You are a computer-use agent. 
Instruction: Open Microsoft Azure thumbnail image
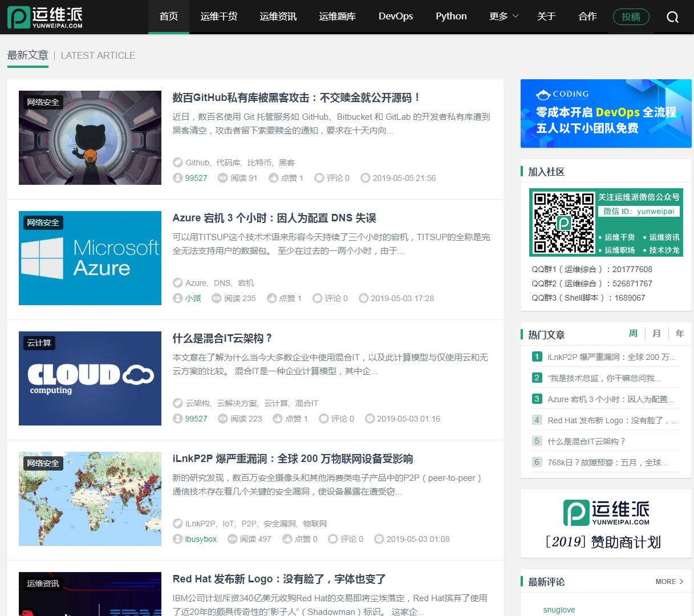point(90,258)
